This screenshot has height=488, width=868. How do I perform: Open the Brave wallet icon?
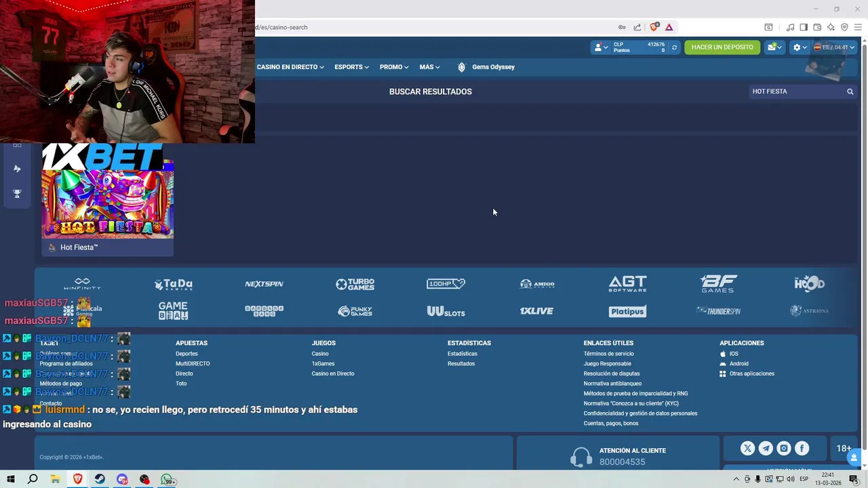click(817, 27)
